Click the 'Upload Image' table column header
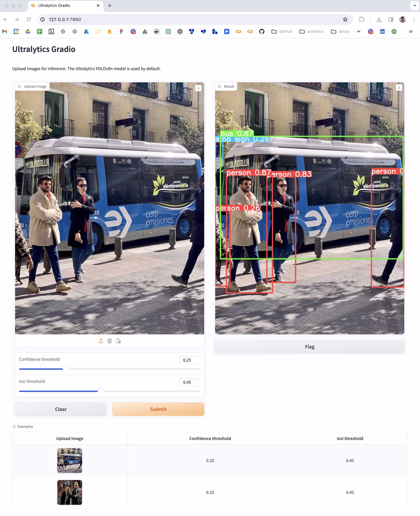 (70, 438)
